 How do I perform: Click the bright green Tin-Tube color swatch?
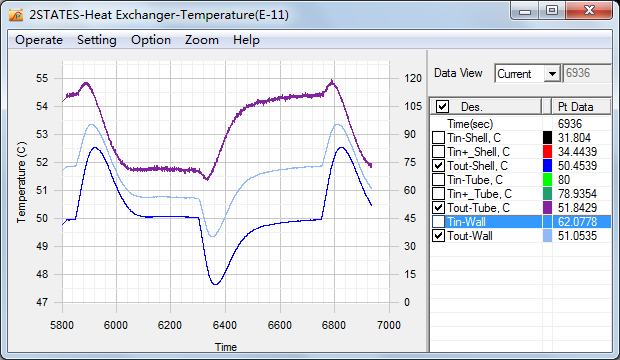pyautogui.click(x=547, y=180)
